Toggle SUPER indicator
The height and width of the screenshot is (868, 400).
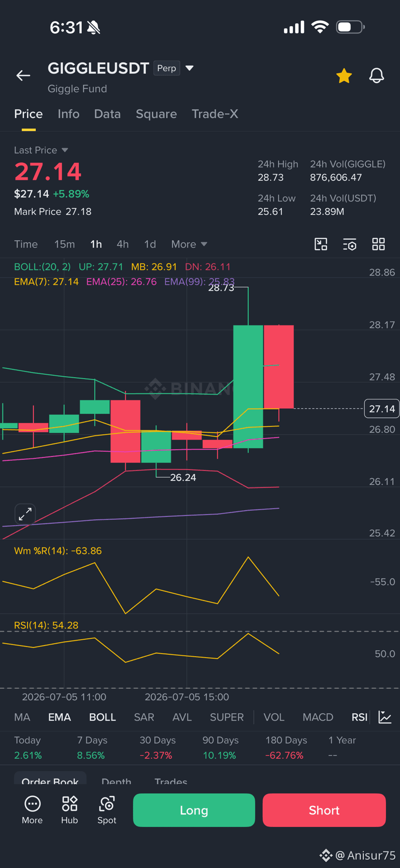pyautogui.click(x=227, y=717)
